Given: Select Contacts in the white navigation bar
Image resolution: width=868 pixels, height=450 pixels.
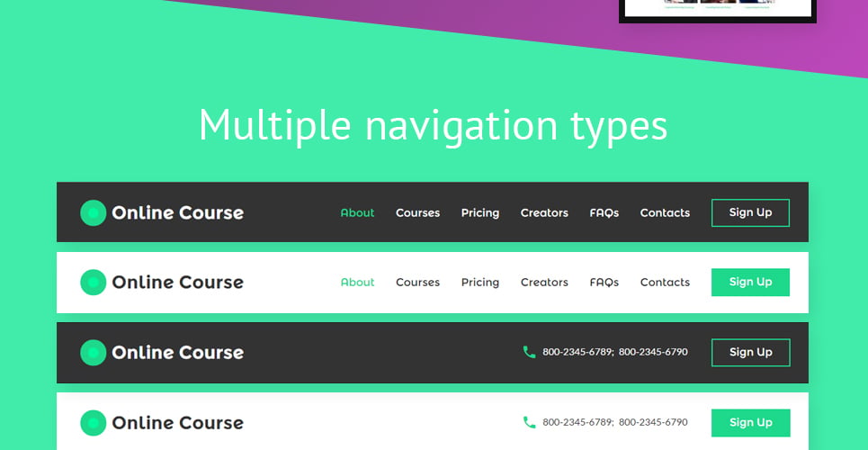Looking at the screenshot, I should pos(665,282).
